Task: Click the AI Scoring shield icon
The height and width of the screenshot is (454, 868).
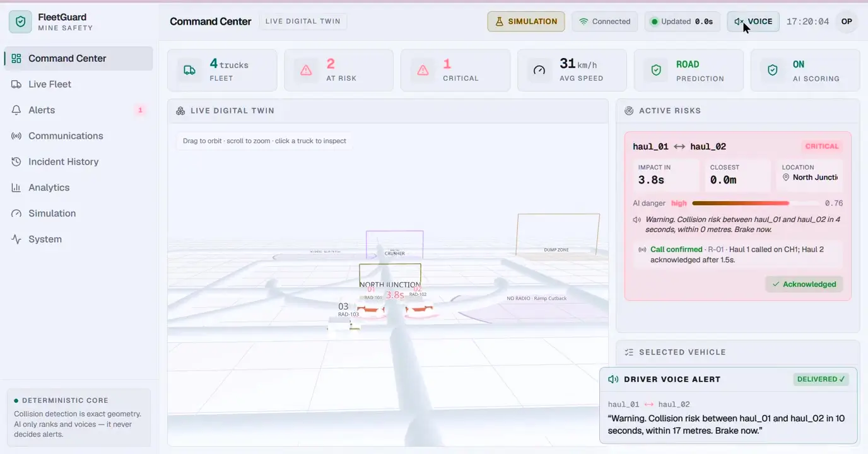Action: click(773, 71)
